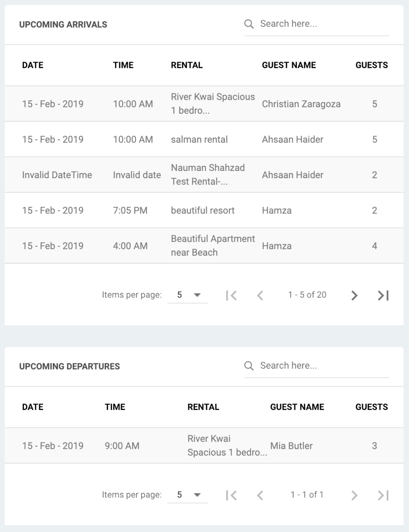Image resolution: width=409 pixels, height=532 pixels.
Task: Go to previous page of arrivals
Action: (x=260, y=295)
